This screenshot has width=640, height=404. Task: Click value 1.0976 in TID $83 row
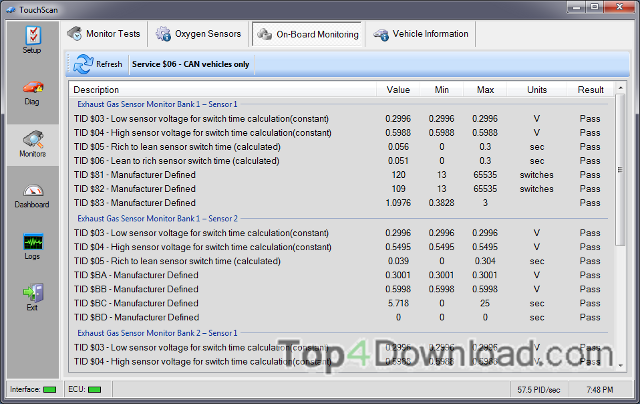tap(398, 203)
